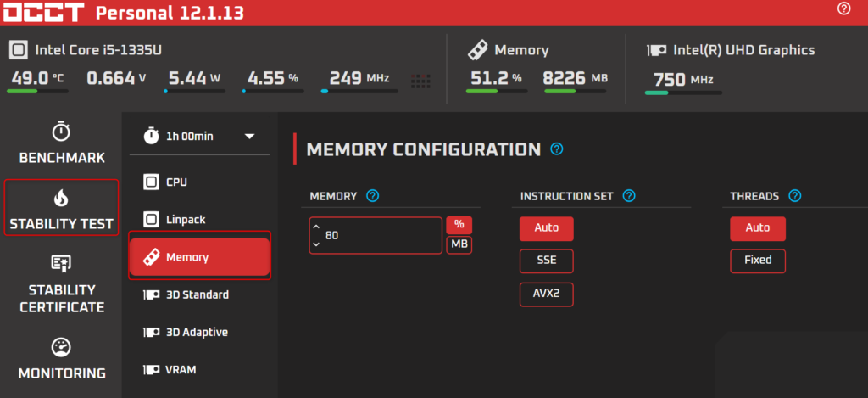The width and height of the screenshot is (868, 398).
Task: Click the GPU icon beside 3D Adaptive
Action: point(151,333)
